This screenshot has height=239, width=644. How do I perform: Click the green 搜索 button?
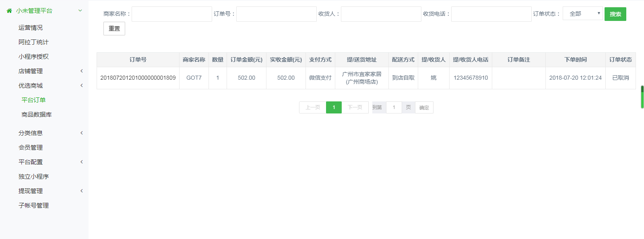(615, 14)
